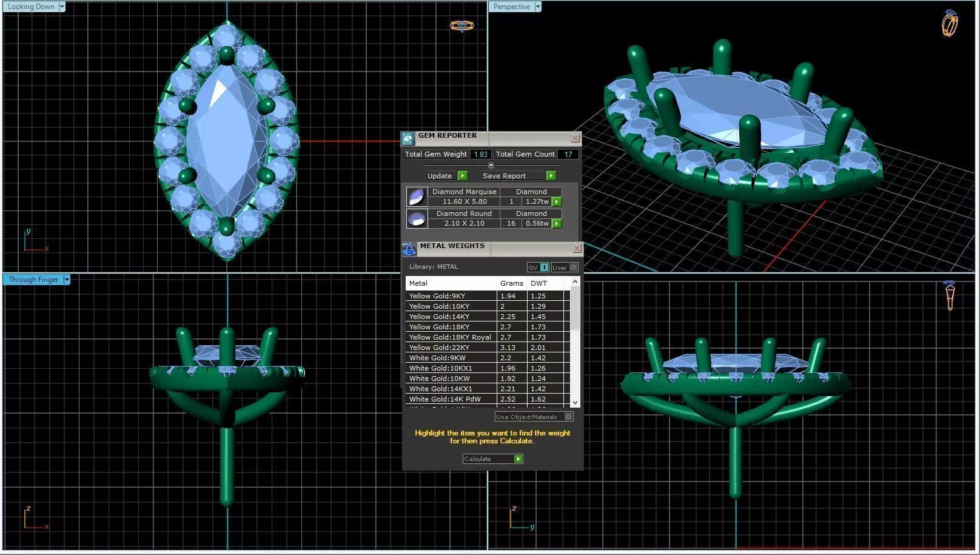The image size is (980, 555).
Task: Close the Metal Weights panel
Action: point(577,249)
